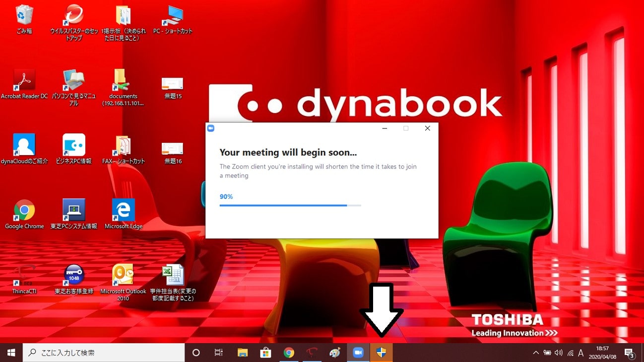Open the 1掲示板 folder on desktop

point(123,22)
